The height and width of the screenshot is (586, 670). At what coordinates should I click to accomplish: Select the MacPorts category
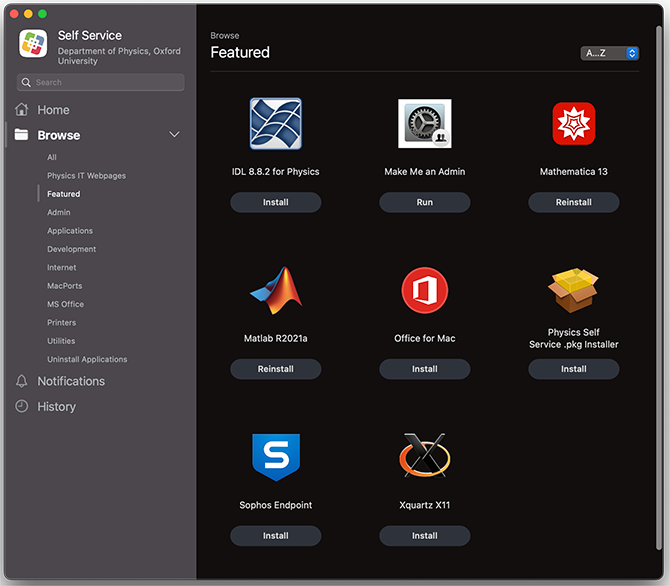[x=64, y=286]
